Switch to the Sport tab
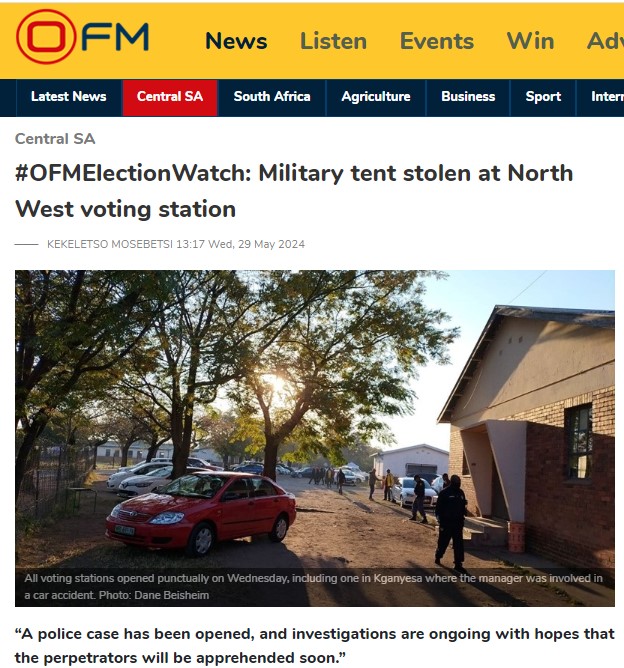The image size is (624, 668). pyautogui.click(x=543, y=97)
